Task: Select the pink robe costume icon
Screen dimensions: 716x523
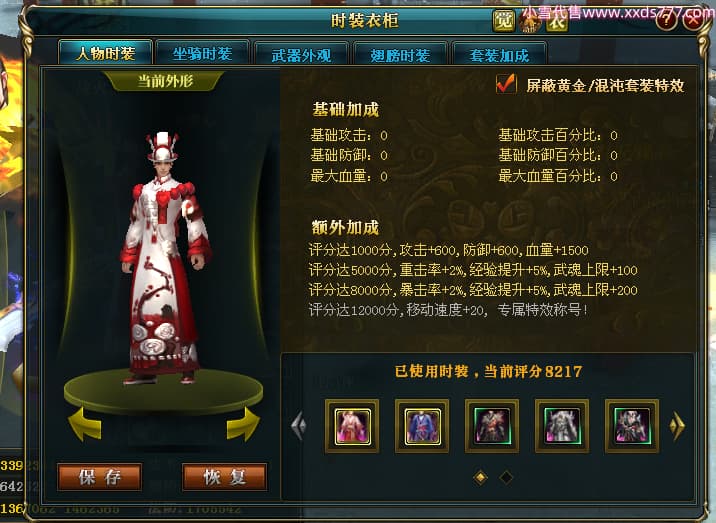Action: pyautogui.click(x=352, y=426)
